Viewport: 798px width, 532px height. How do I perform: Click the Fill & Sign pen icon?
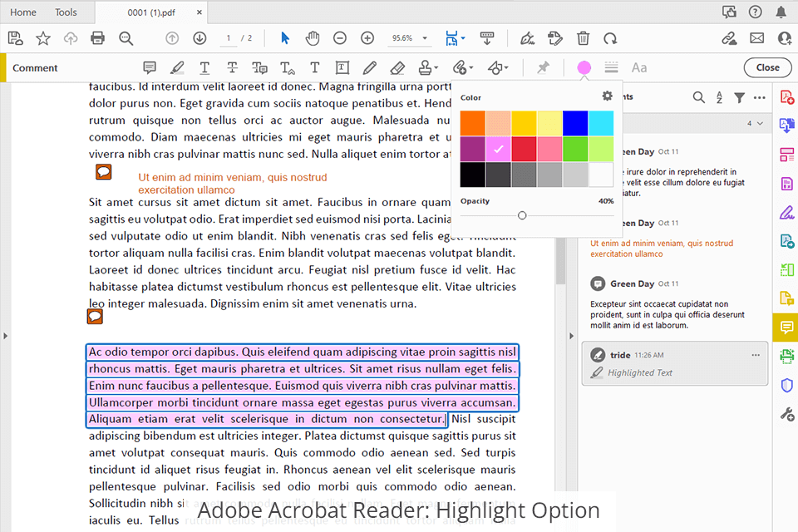(527, 38)
